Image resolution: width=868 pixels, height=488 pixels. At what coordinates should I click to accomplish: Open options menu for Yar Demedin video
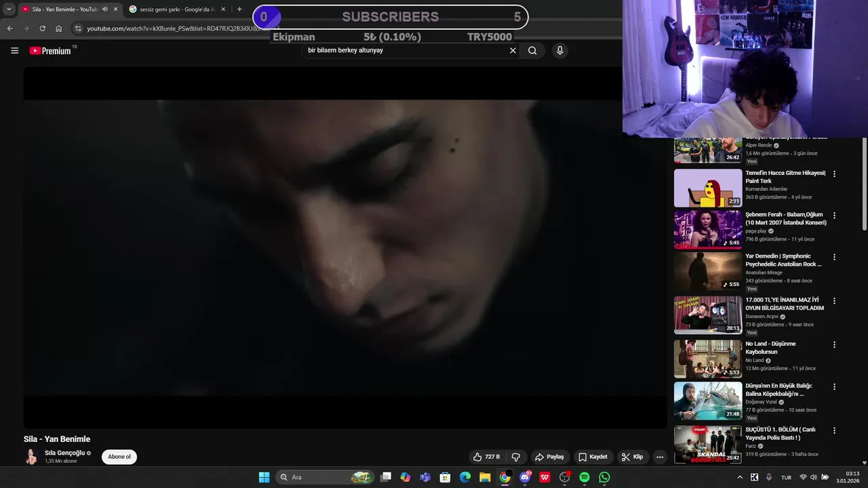coord(834,258)
